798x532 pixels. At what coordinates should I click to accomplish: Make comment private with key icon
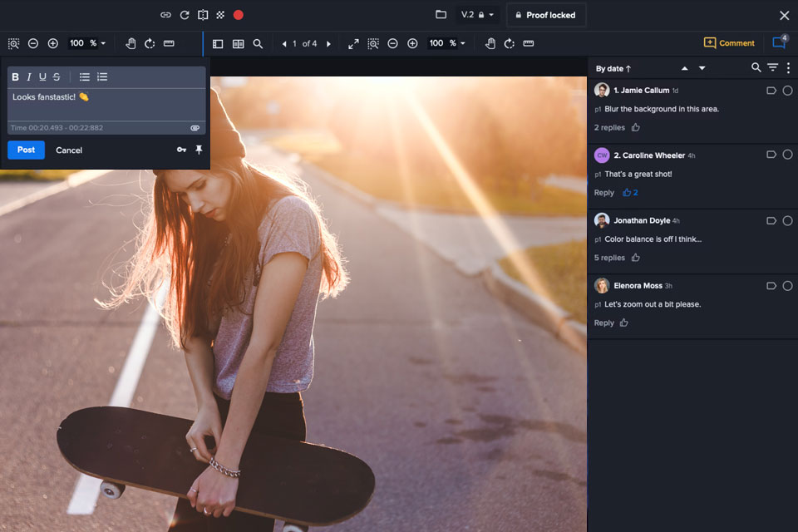click(x=181, y=150)
